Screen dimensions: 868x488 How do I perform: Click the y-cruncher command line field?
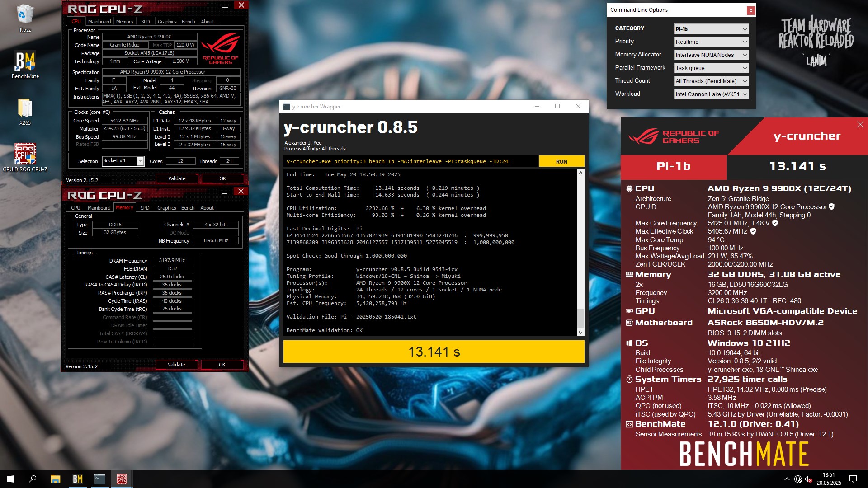click(x=410, y=161)
